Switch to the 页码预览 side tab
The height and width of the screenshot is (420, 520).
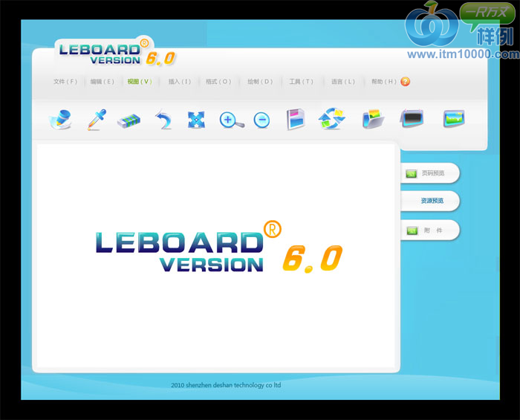[430, 173]
